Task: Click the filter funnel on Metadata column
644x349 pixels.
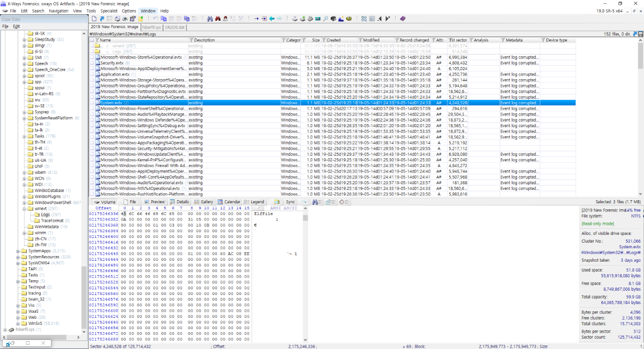Action: pos(504,40)
